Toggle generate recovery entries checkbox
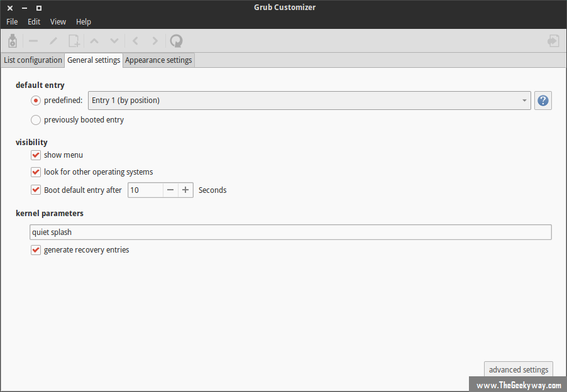The width and height of the screenshot is (567, 392). 36,249
